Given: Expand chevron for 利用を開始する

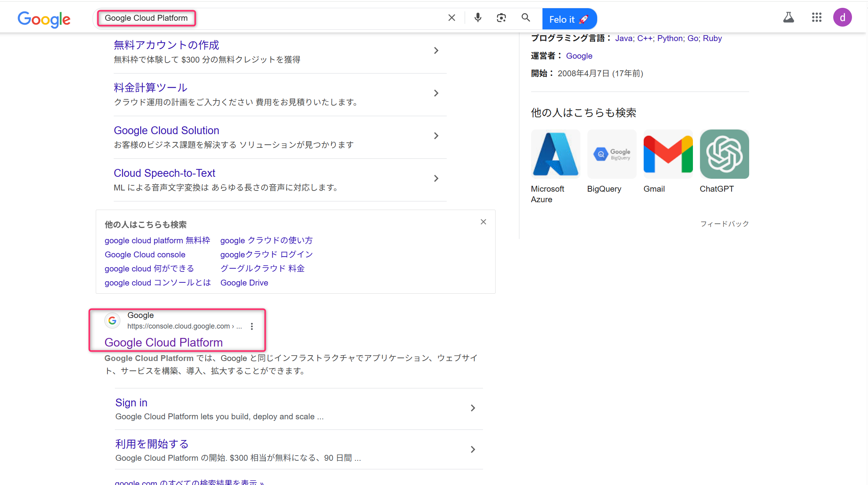Looking at the screenshot, I should pos(473,449).
